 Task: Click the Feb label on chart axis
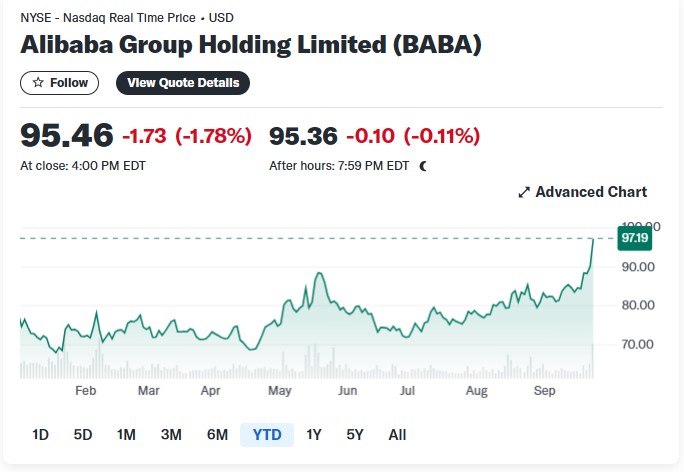86,390
